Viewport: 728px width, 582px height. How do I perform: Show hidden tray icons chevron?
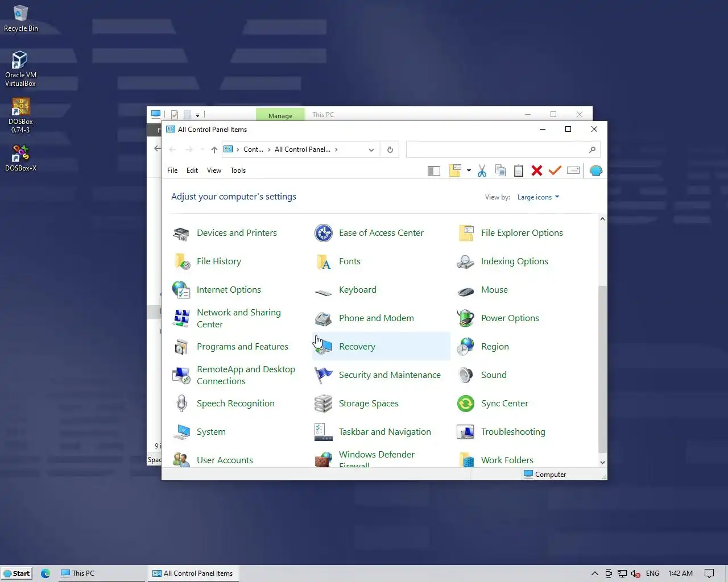coord(595,573)
